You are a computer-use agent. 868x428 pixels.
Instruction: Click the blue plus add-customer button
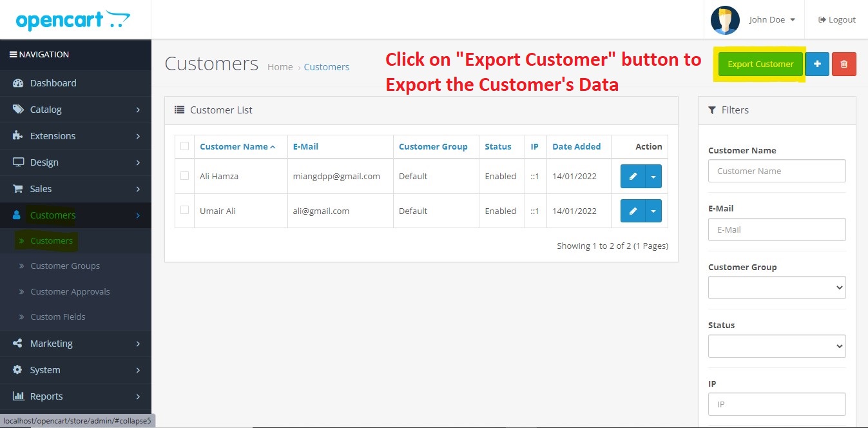pos(817,64)
